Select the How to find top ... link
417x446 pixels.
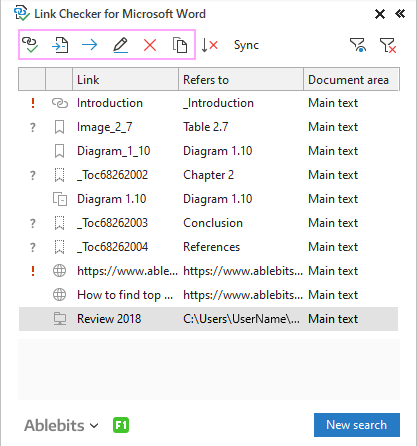pos(125,295)
